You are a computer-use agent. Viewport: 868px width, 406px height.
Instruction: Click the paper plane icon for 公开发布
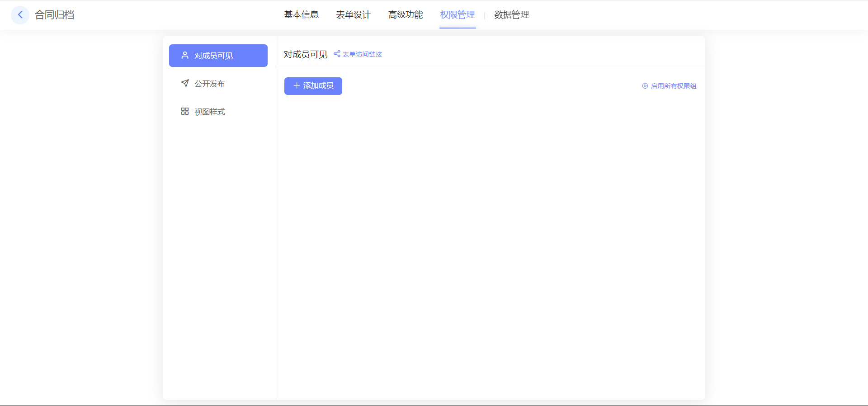(185, 83)
